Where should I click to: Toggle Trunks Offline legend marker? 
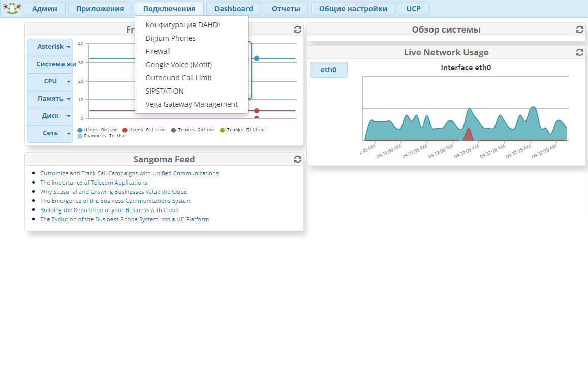(x=222, y=130)
